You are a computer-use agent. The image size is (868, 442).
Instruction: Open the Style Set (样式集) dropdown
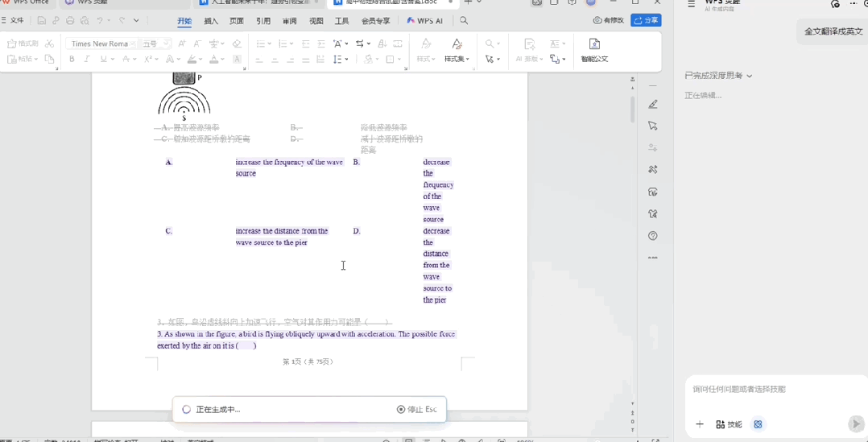click(x=457, y=59)
